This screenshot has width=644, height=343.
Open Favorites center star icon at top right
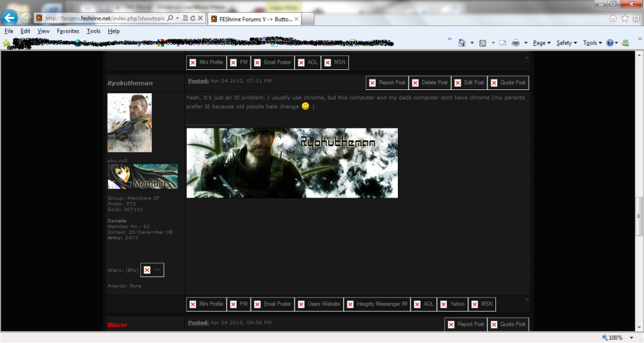pyautogui.click(x=624, y=18)
